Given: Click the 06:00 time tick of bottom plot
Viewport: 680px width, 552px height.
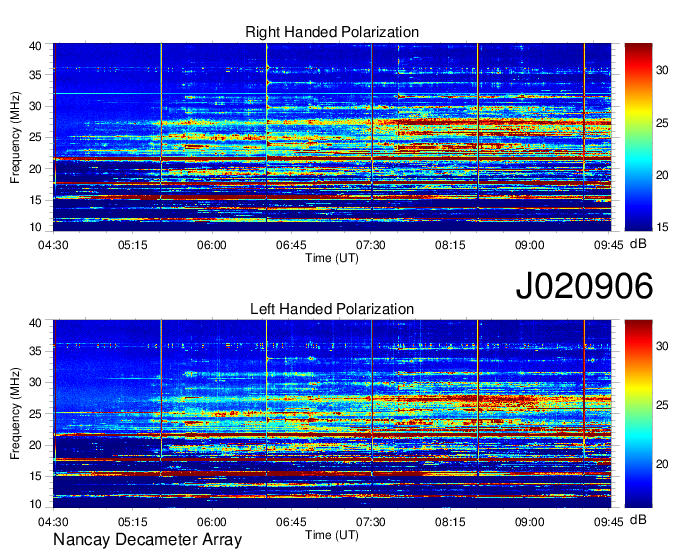Looking at the screenshot, I should point(212,522).
